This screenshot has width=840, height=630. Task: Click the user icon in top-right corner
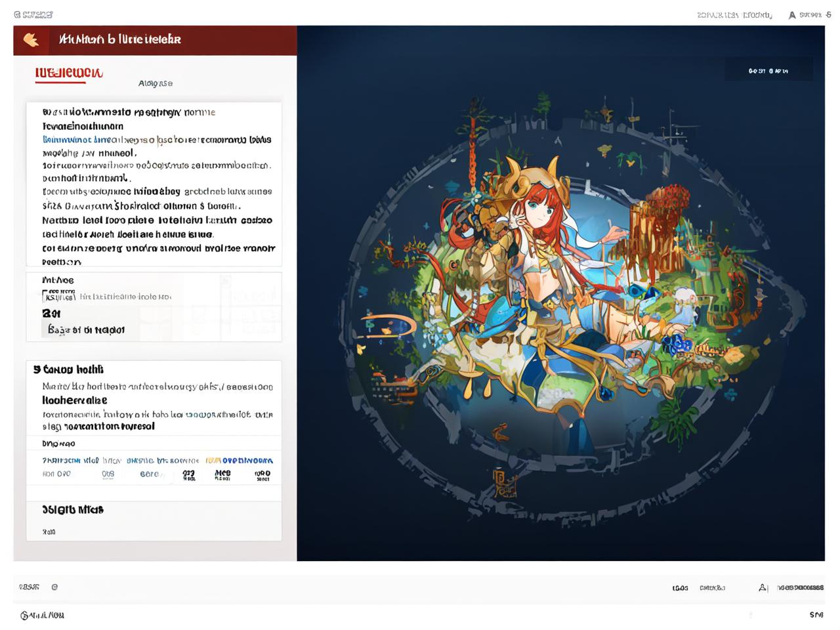(792, 14)
